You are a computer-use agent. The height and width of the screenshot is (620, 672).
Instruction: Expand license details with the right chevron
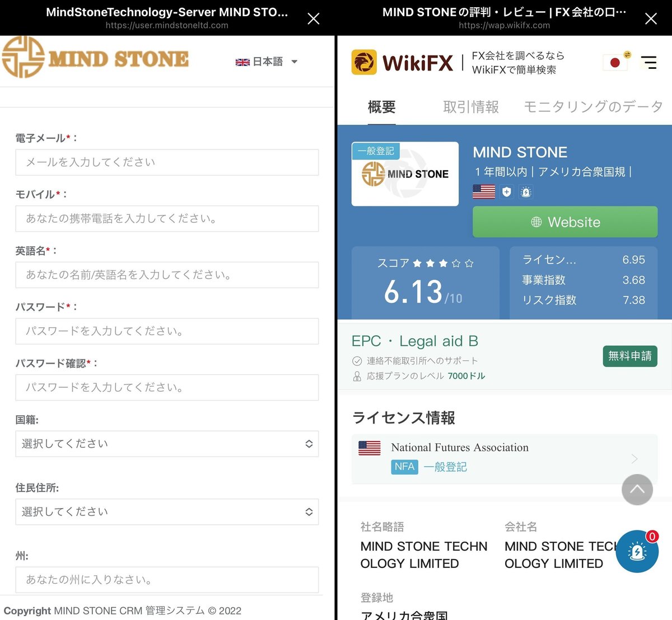click(634, 459)
